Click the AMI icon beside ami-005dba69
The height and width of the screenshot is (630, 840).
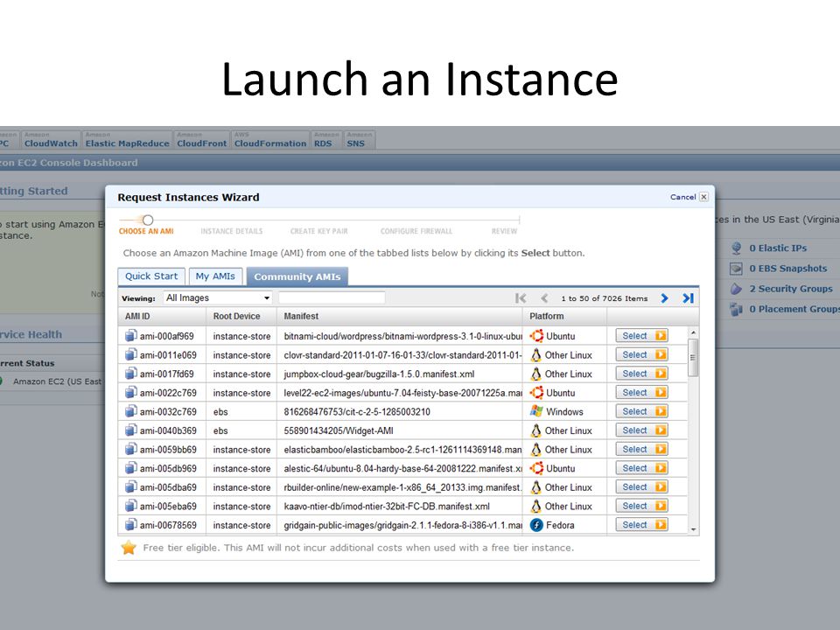pos(130,487)
